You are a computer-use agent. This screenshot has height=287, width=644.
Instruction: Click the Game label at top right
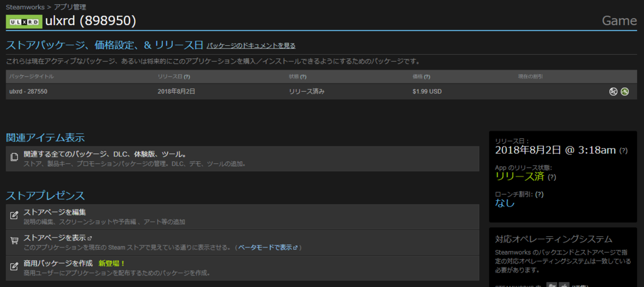click(x=619, y=21)
